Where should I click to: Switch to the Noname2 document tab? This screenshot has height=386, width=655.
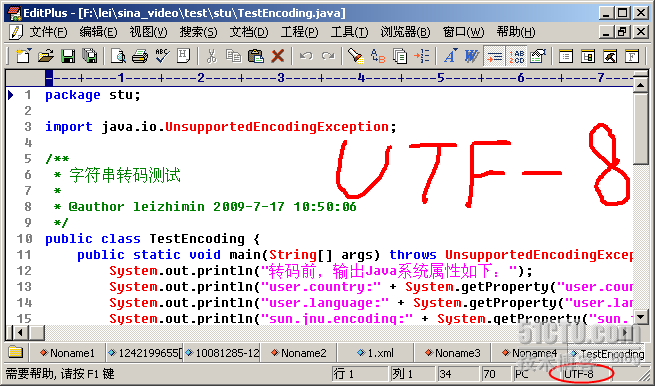299,353
